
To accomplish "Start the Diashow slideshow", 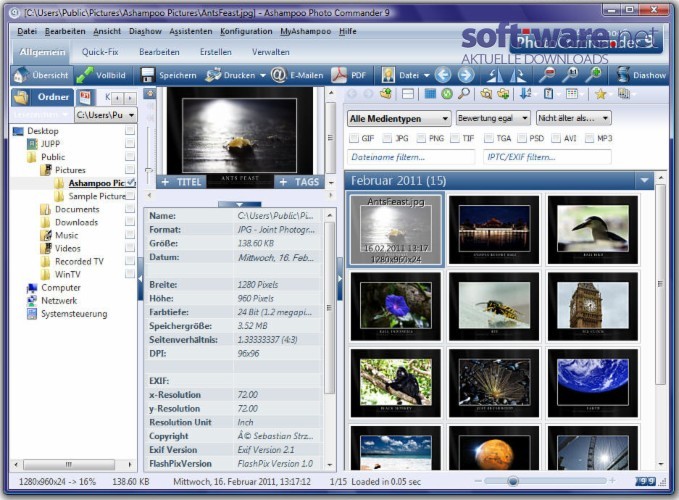I will click(641, 75).
